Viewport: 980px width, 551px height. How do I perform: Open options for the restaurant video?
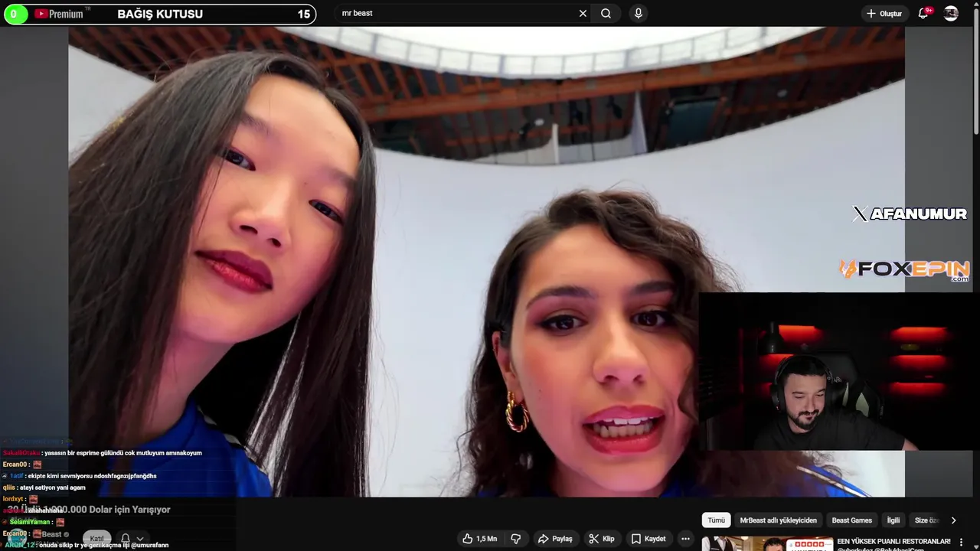click(x=961, y=542)
